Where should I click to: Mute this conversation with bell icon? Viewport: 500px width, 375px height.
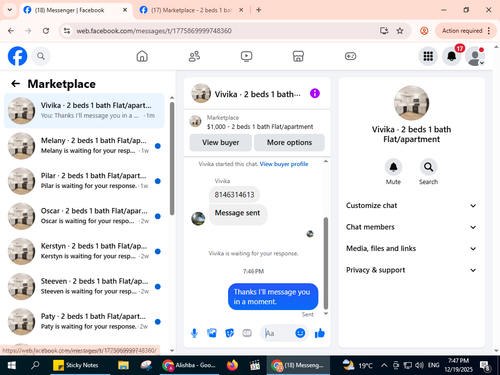tap(393, 167)
